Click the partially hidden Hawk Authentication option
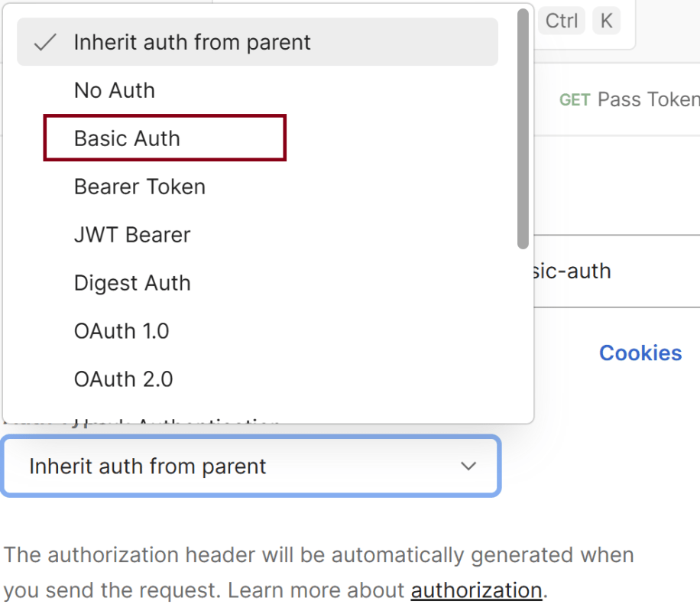 pos(176,420)
